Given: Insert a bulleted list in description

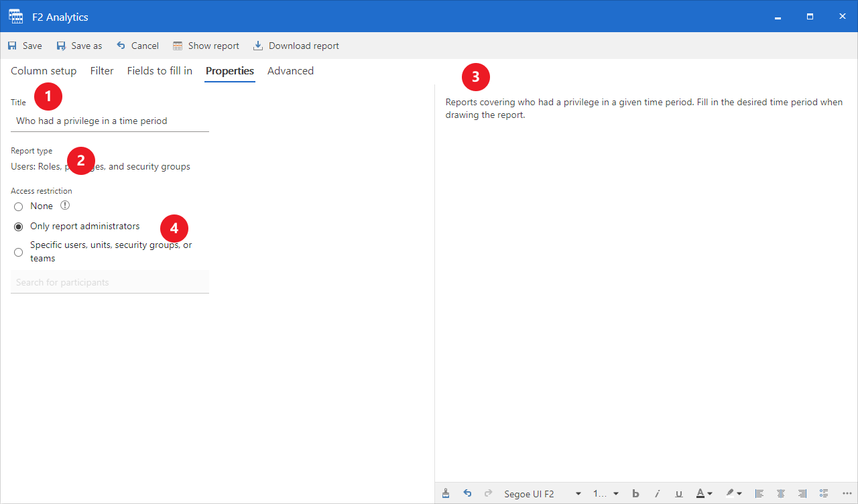Looking at the screenshot, I should click(824, 494).
